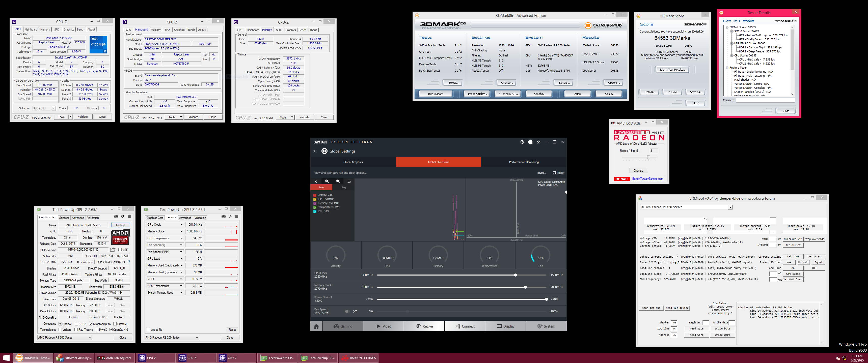Toggle Vulkan checkbox in GPU-Z
Screen dimensions: 868x363
click(60, 330)
